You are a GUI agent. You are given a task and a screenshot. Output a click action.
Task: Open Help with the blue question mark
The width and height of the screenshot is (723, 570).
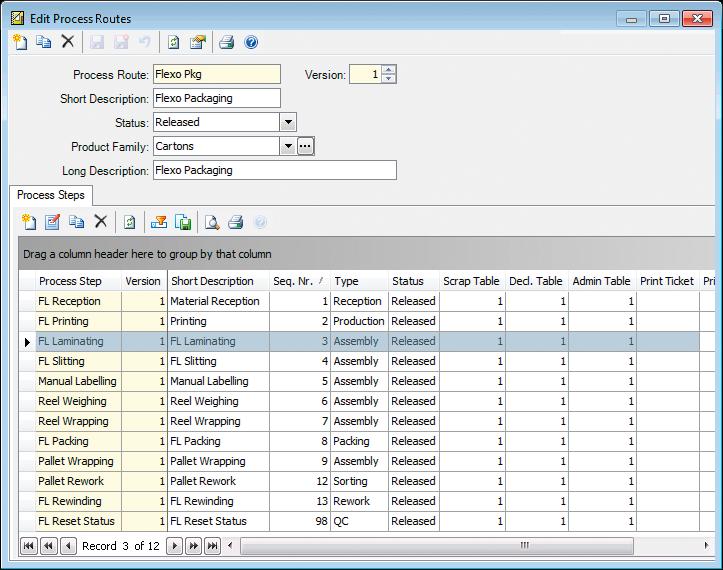coord(251,42)
